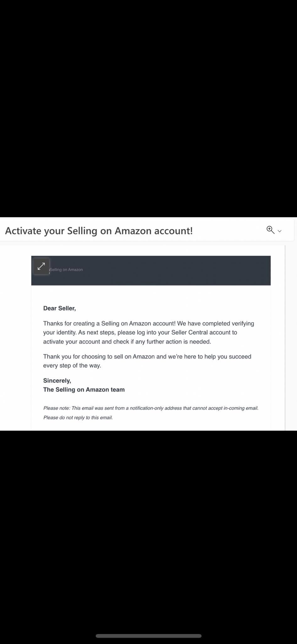
Task: Tap the black area above the email
Action: click(x=148, y=108)
